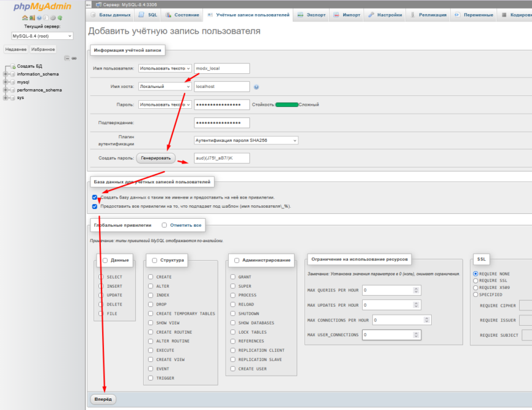Click the password strength meter bar
This screenshot has height=410, width=532.
click(287, 104)
